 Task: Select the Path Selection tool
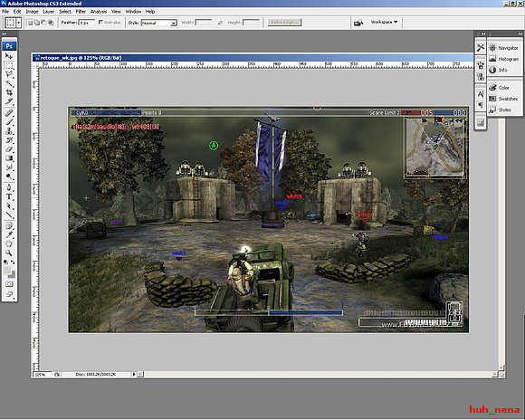pyautogui.click(x=9, y=205)
